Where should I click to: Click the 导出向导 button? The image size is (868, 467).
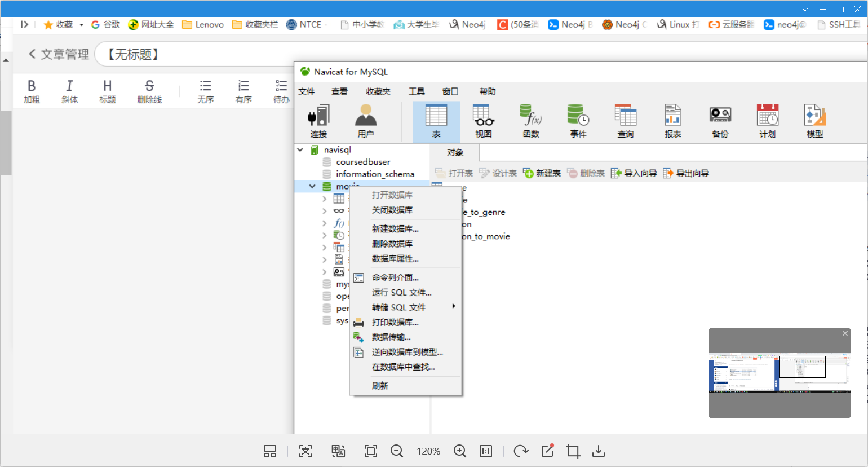tap(686, 173)
